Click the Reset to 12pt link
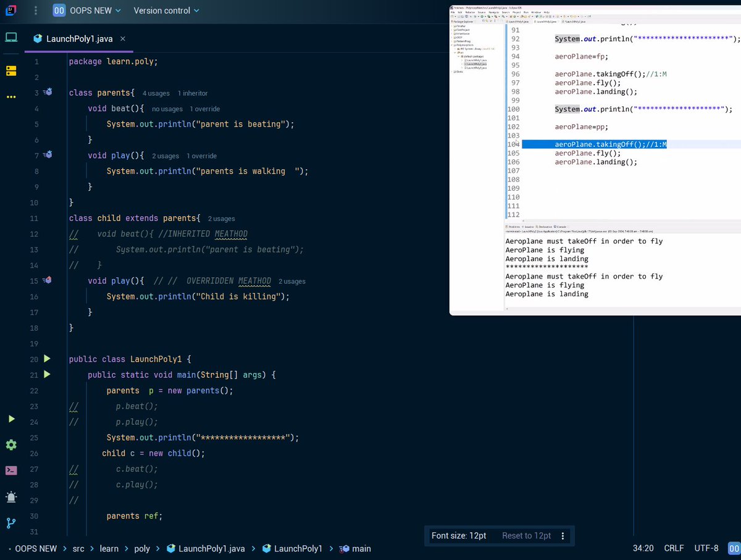 [x=525, y=535]
